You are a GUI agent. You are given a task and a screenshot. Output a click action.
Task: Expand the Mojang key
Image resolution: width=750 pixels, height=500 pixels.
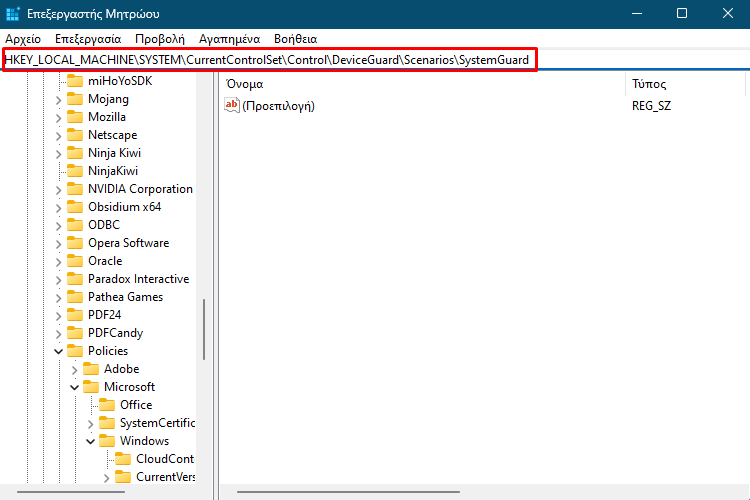click(x=58, y=100)
